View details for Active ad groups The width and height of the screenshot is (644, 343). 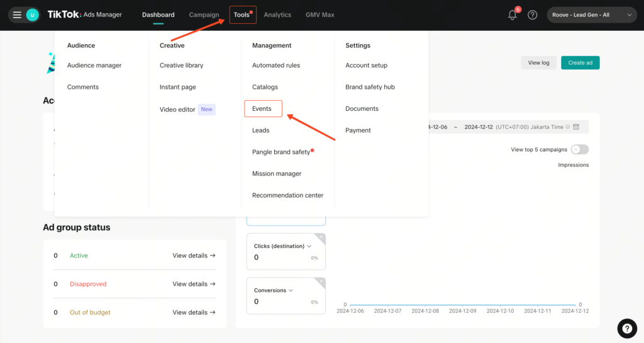click(194, 256)
